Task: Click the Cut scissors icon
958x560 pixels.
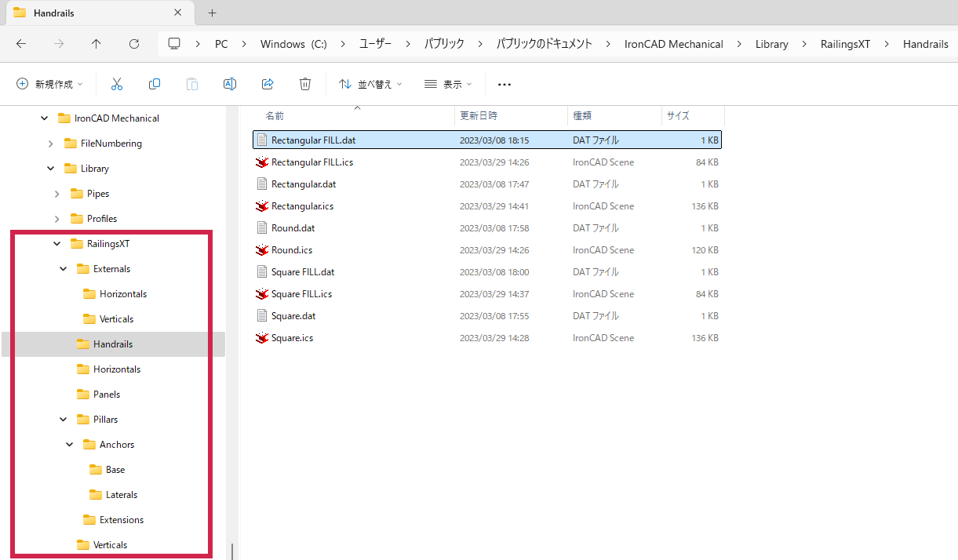Action: 117,84
